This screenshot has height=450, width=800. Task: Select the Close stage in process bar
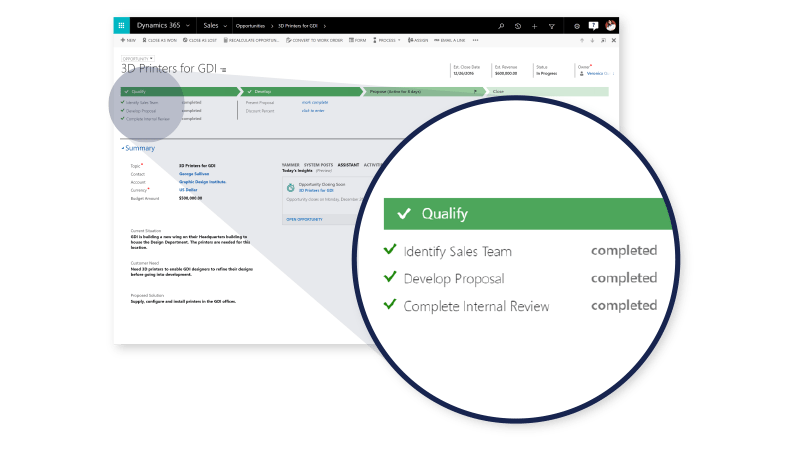click(547, 92)
